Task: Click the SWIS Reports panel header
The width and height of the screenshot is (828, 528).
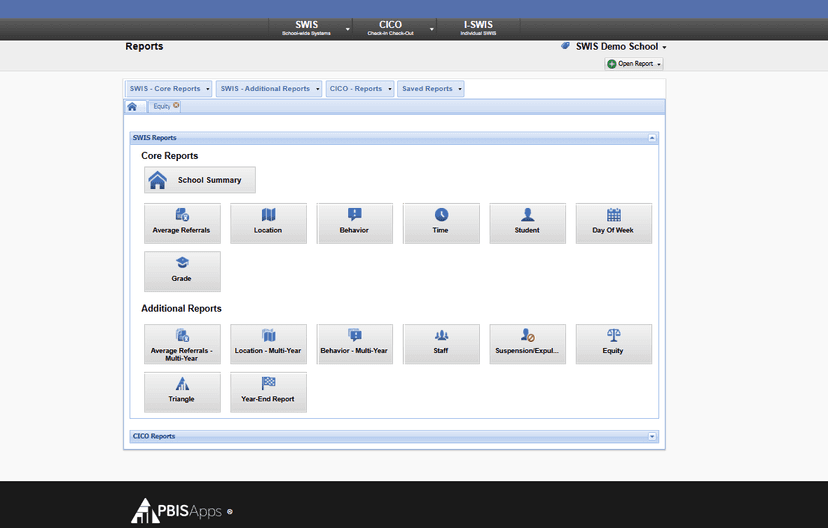Action: 394,138
